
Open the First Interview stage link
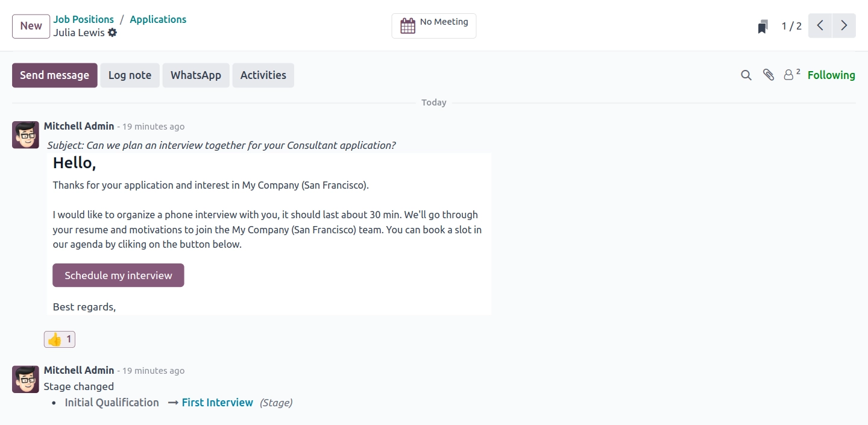tap(217, 403)
